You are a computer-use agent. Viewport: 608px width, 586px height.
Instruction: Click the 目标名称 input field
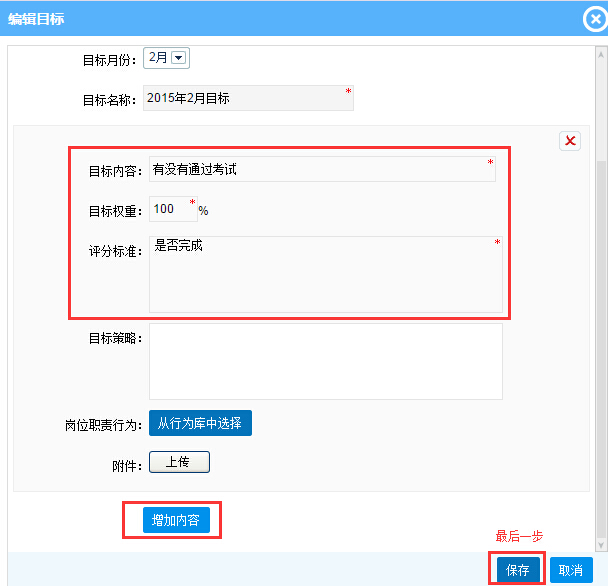click(x=248, y=98)
